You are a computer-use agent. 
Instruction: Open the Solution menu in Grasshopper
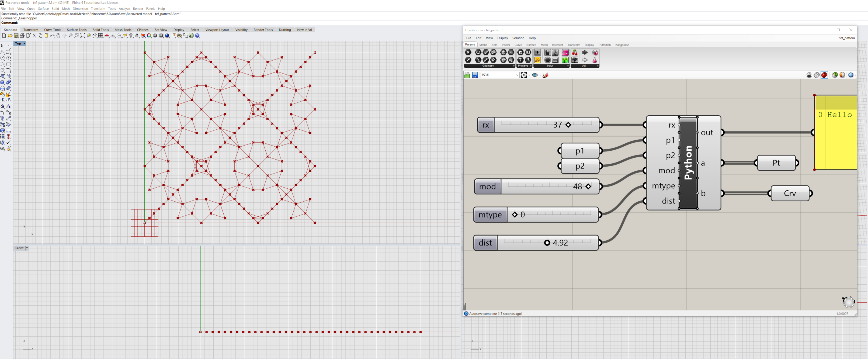518,38
